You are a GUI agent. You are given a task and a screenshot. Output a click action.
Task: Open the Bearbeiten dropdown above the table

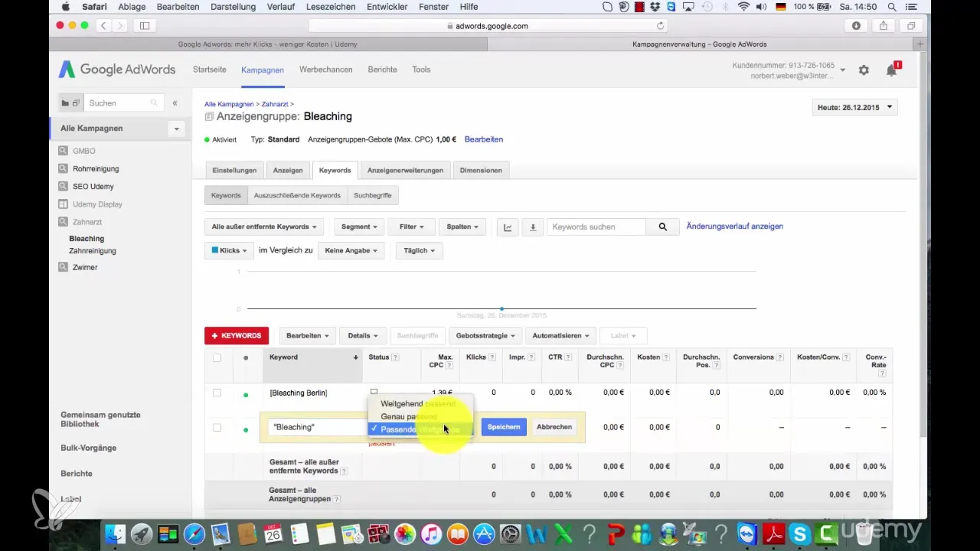308,335
